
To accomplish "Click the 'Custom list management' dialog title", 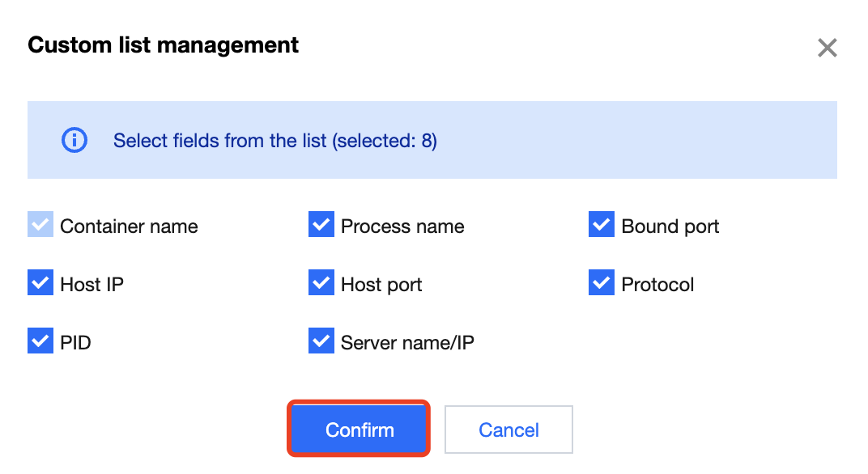I will [x=163, y=45].
